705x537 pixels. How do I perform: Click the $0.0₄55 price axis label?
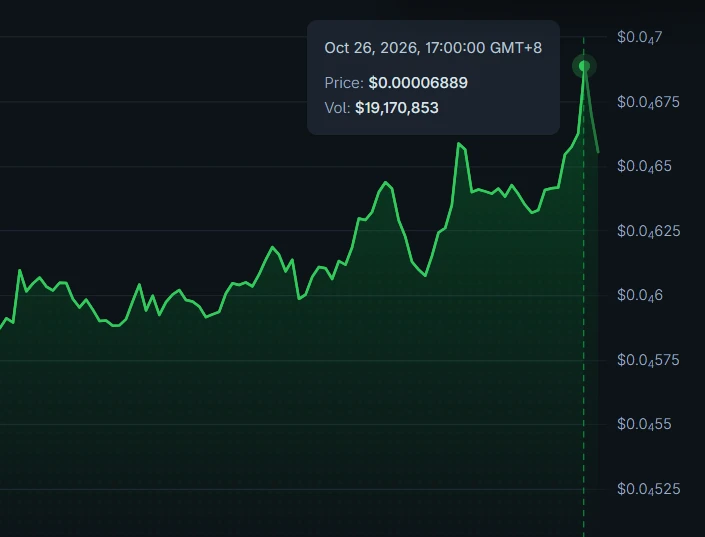tap(644, 425)
